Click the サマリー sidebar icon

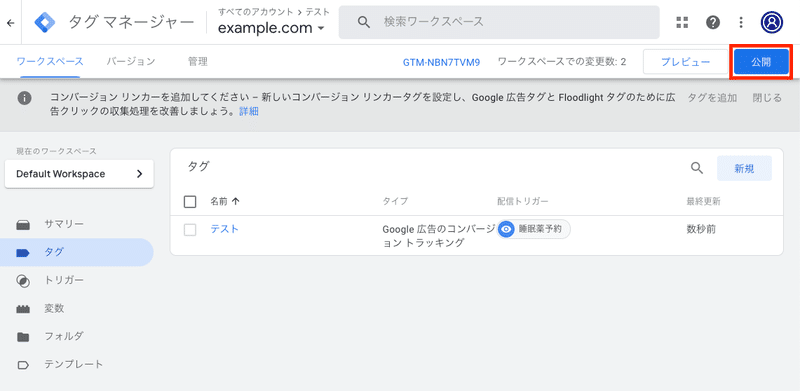[x=23, y=225]
